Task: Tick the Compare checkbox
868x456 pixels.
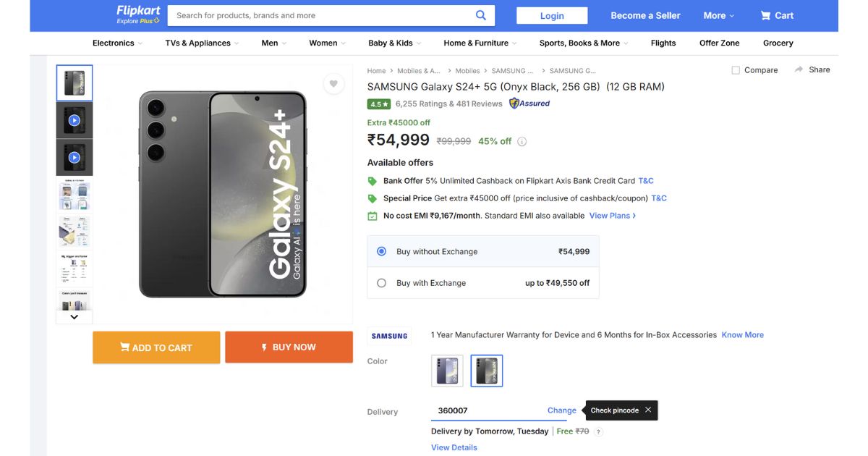Action: point(736,70)
